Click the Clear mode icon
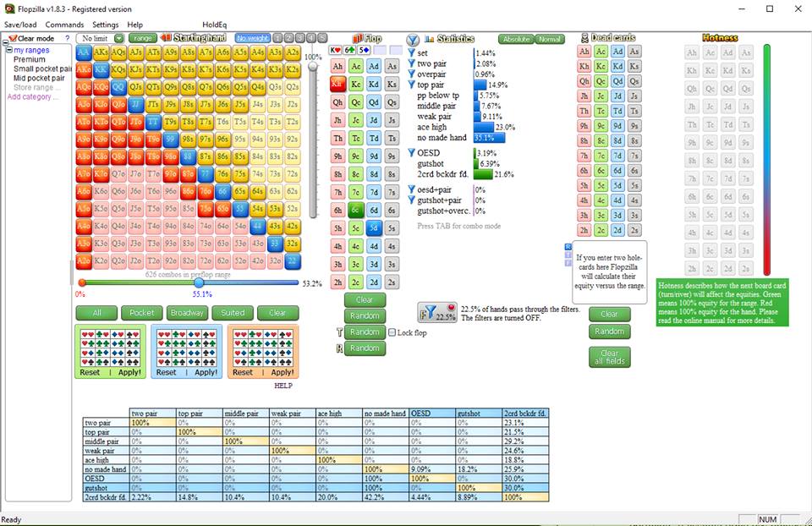 13,38
